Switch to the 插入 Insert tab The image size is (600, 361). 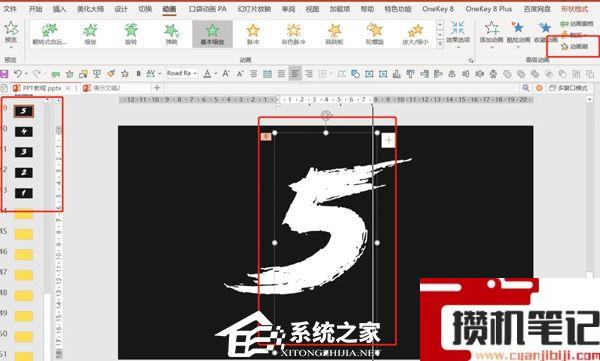(x=59, y=8)
